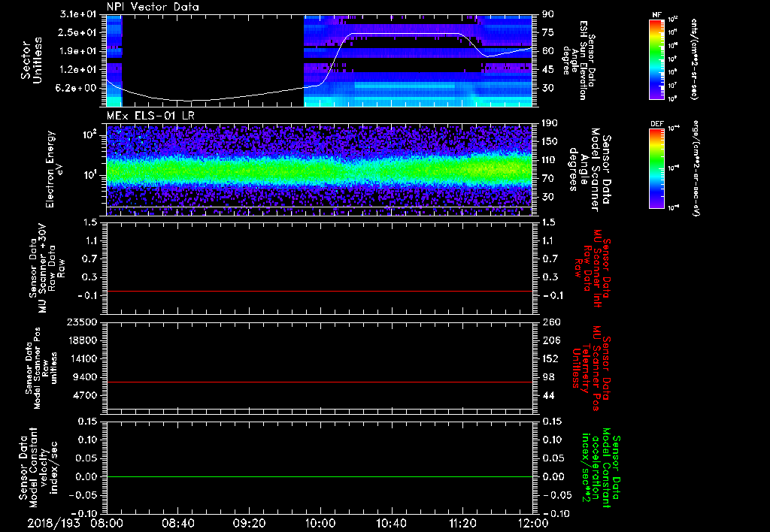This screenshot has height=532, width=770.
Task: Click the NF color bar legend
Action: (656, 59)
